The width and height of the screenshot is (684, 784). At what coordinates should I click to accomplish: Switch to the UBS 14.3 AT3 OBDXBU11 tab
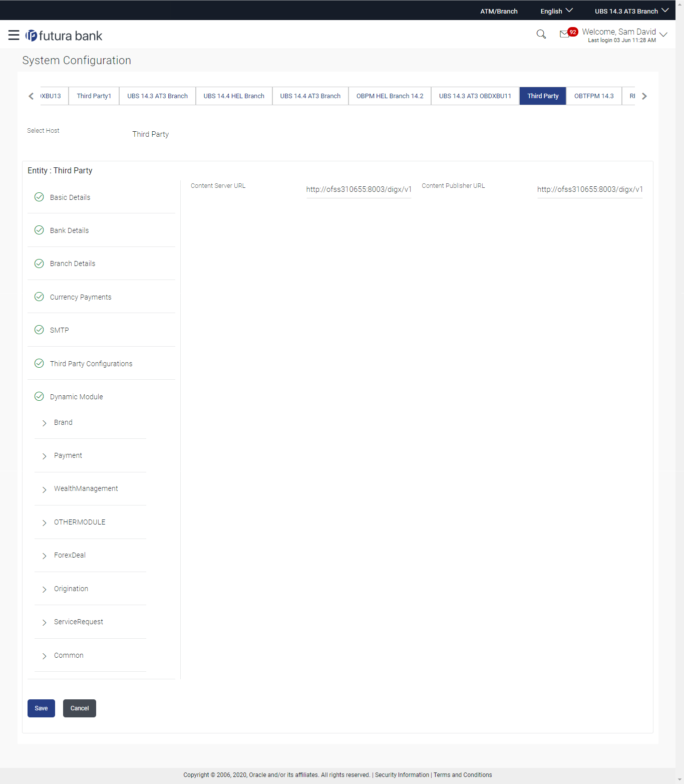pyautogui.click(x=475, y=96)
